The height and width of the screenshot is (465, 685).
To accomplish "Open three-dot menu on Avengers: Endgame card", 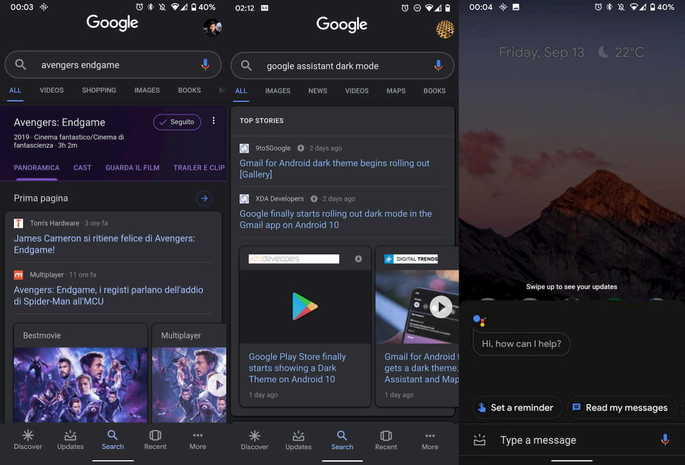I will coord(213,121).
